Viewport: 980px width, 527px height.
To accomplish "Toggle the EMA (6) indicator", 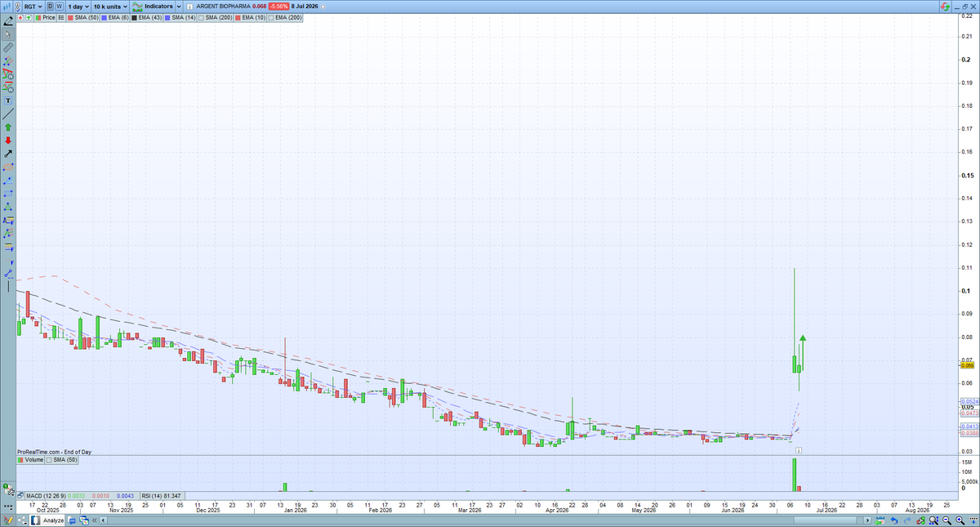I will pos(114,17).
